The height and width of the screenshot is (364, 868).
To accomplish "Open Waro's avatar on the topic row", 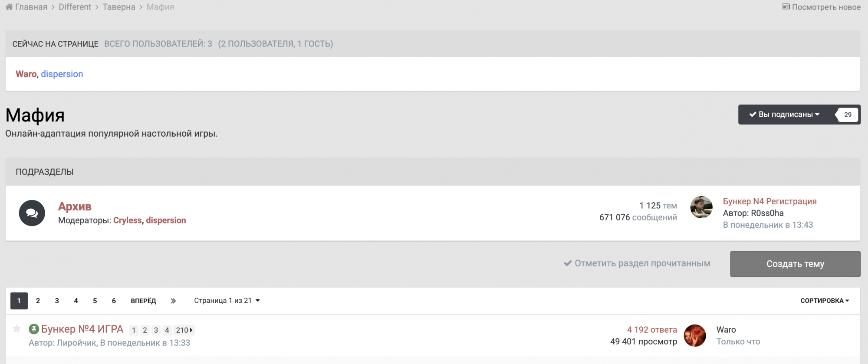I will [694, 335].
